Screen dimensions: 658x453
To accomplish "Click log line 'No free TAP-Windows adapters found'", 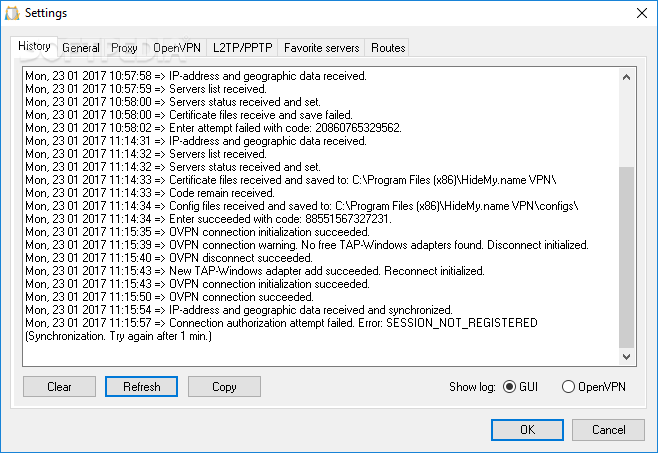I will [x=307, y=245].
